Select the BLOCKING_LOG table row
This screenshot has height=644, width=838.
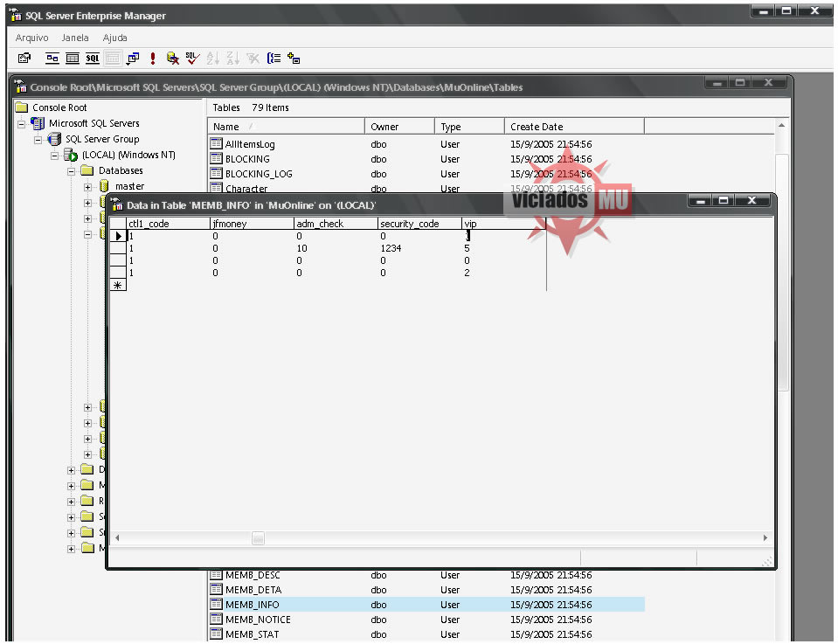click(x=426, y=174)
